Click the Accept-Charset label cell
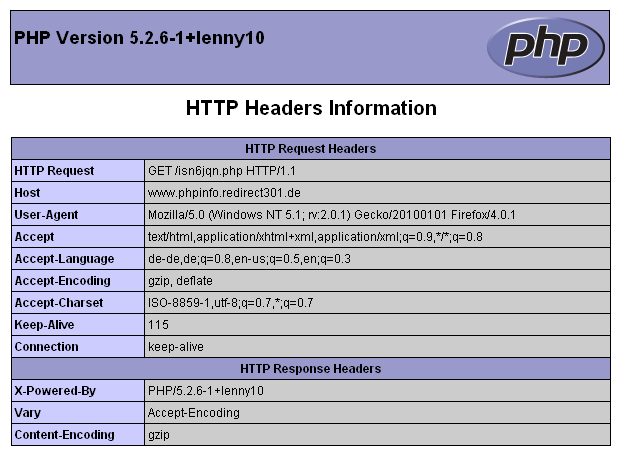 78,303
